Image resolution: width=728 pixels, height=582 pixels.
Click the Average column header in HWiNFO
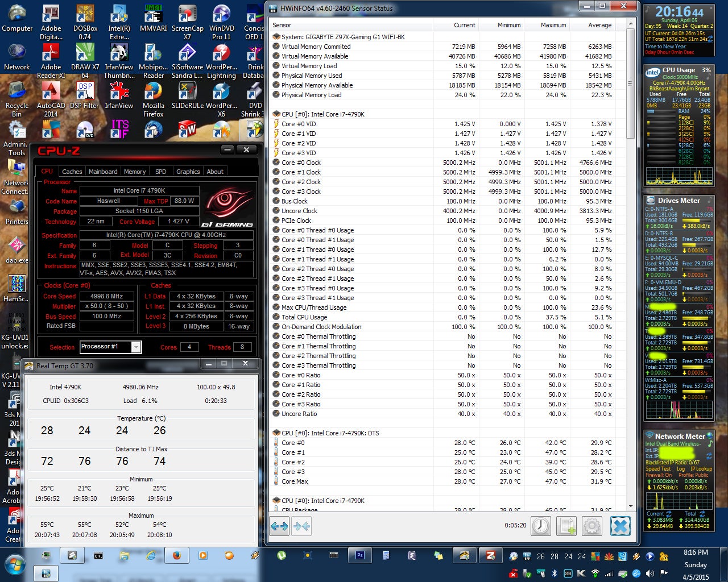coord(593,25)
